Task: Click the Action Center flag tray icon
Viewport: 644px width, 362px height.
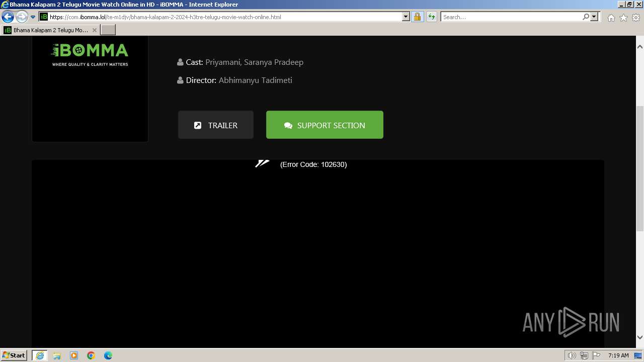Action: [596, 355]
